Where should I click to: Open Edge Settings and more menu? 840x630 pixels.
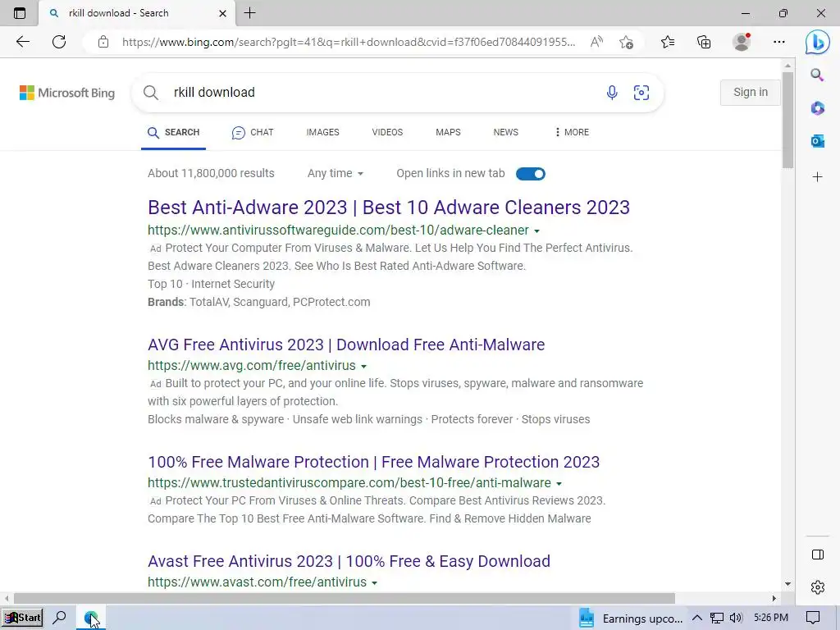(779, 42)
